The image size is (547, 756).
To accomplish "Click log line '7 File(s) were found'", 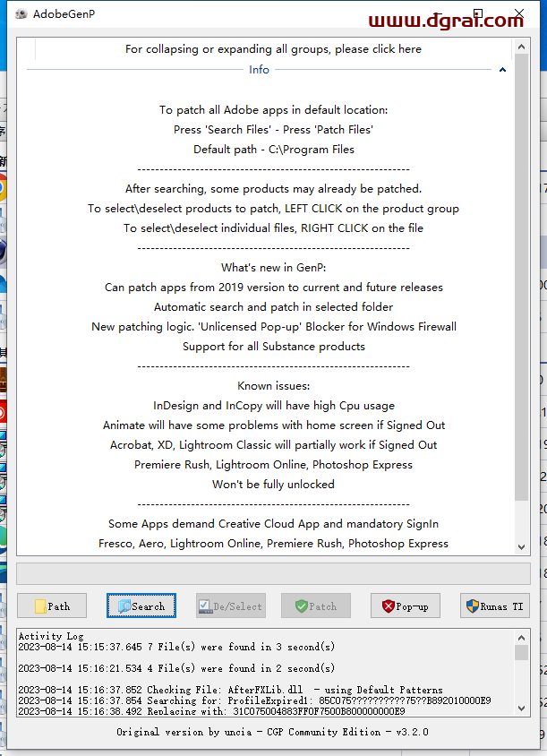I will (x=176, y=647).
